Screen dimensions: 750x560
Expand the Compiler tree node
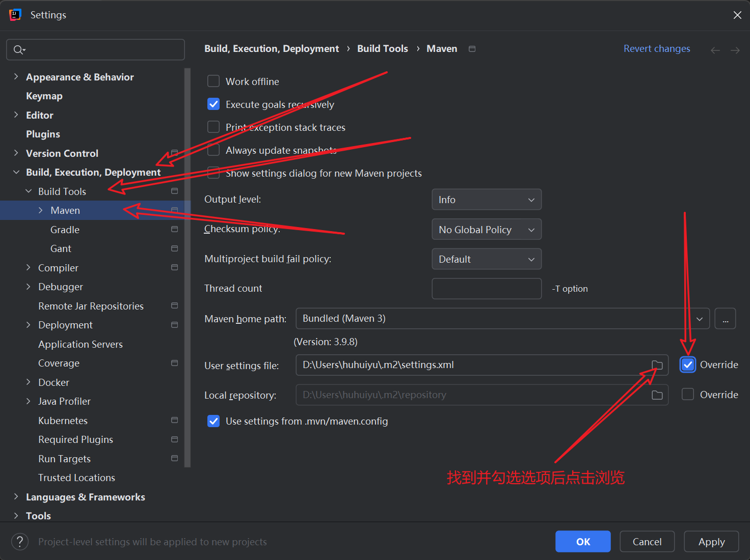(29, 268)
